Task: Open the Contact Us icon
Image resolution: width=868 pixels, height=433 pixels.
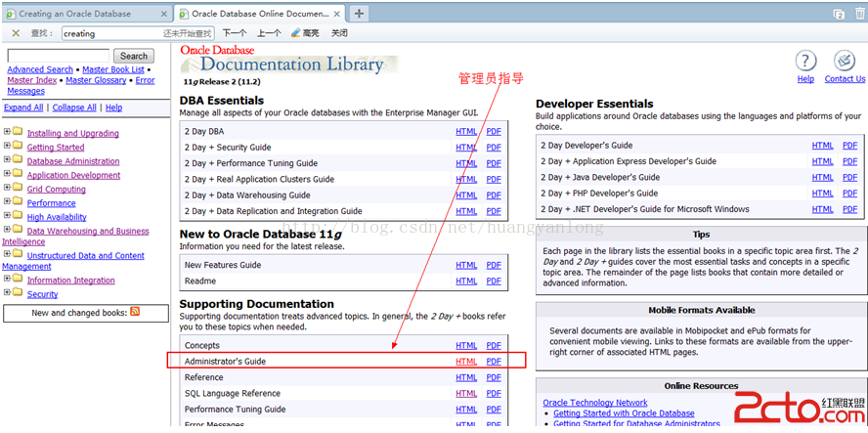Action: pos(845,61)
